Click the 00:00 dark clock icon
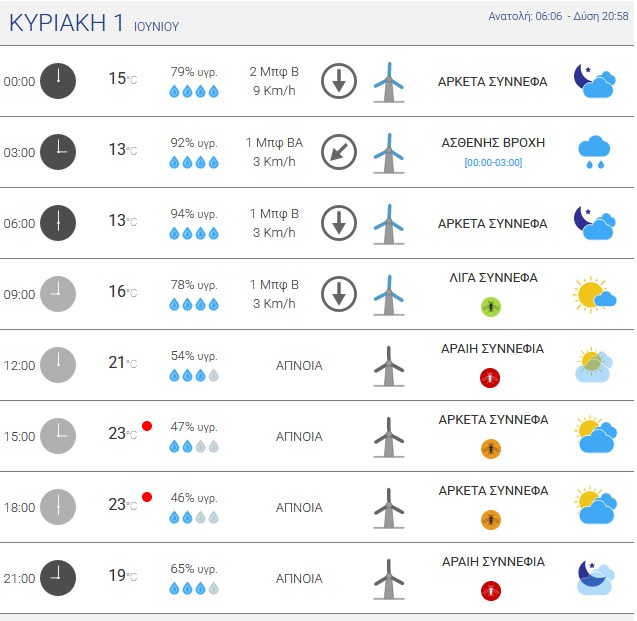The height and width of the screenshot is (621, 637). click(x=58, y=81)
